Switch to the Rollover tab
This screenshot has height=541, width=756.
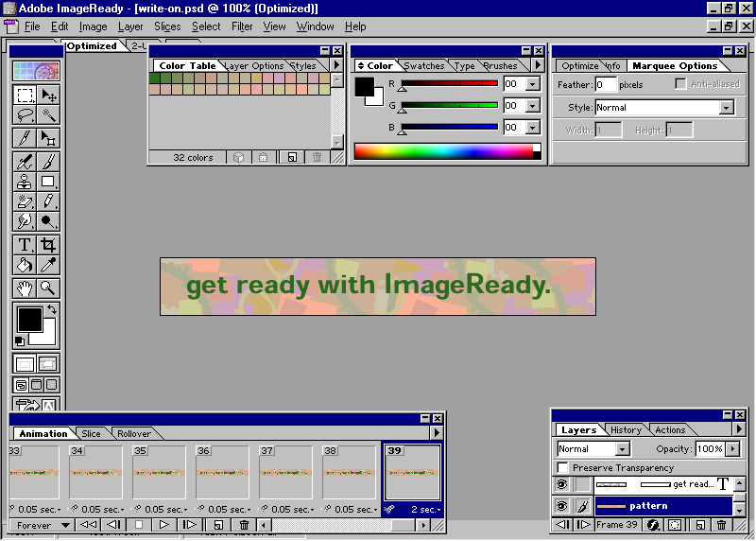134,433
